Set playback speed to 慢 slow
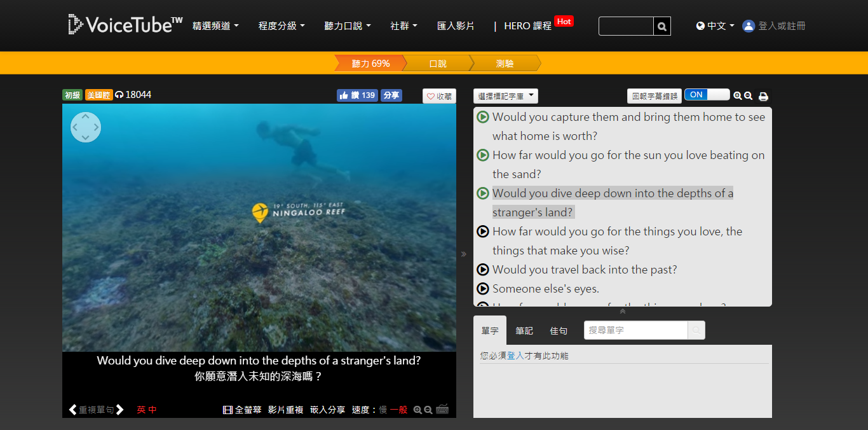 383,410
